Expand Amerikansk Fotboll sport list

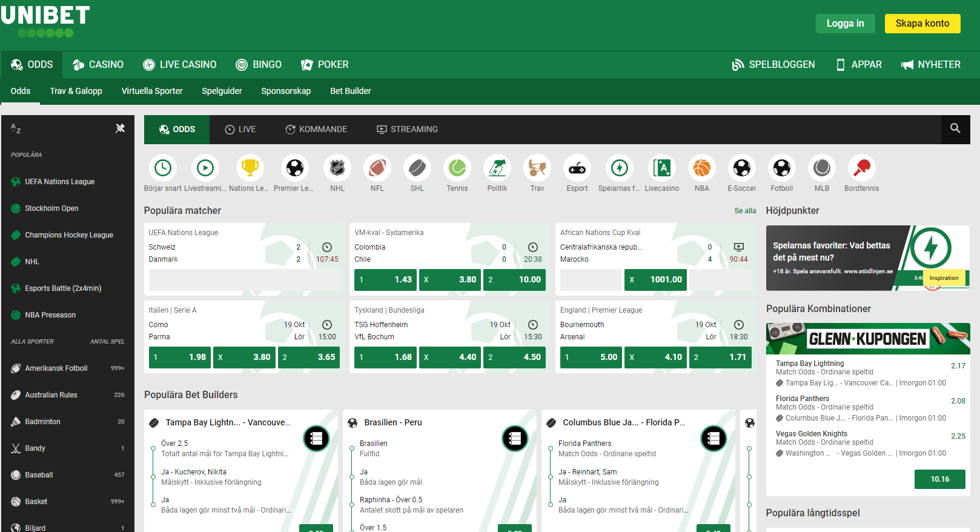[67, 368]
